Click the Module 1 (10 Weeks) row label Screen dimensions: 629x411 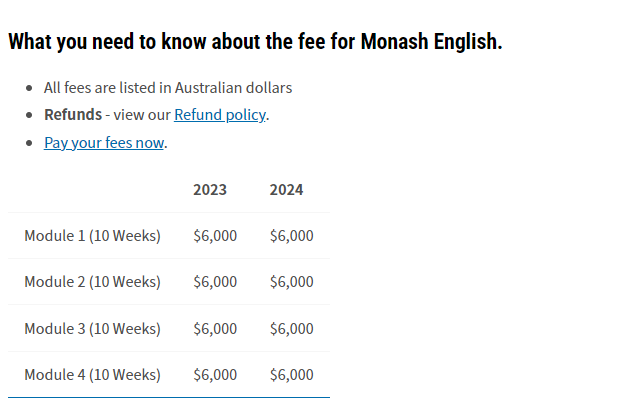click(x=92, y=236)
